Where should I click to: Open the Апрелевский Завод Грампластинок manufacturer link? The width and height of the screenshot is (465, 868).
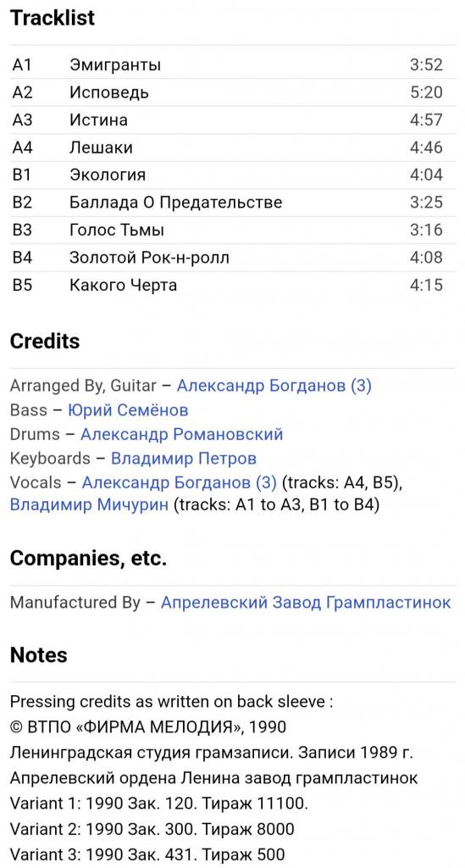click(x=306, y=603)
